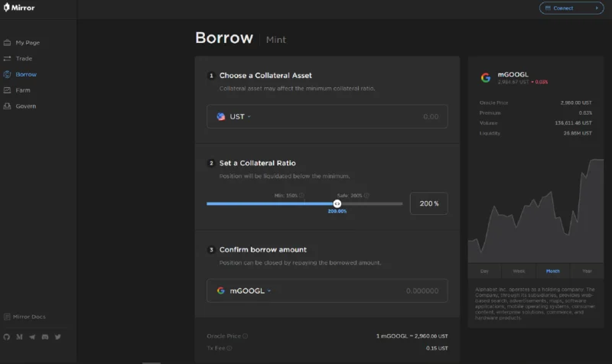Click the 136,611.46 UST volume value
Image resolution: width=612 pixels, height=364 pixels.
pos(573,123)
